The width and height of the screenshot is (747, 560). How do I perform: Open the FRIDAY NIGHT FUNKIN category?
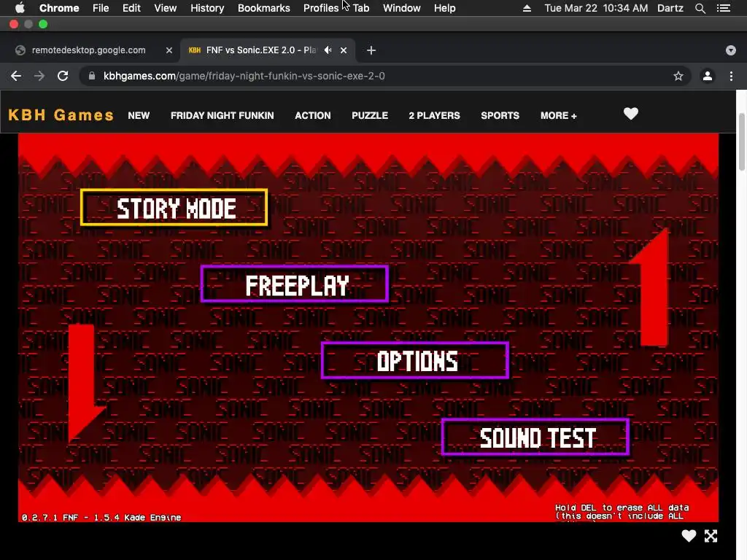pyautogui.click(x=222, y=115)
